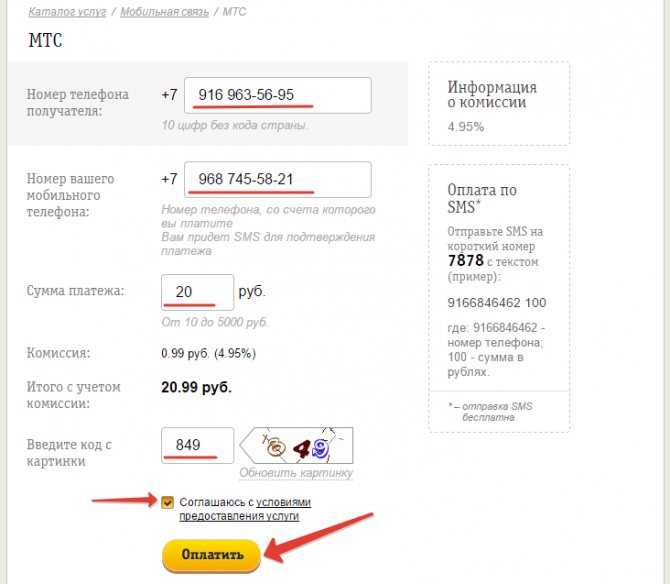
Task: Click the Обновить картинку refresh link
Action: tap(296, 473)
